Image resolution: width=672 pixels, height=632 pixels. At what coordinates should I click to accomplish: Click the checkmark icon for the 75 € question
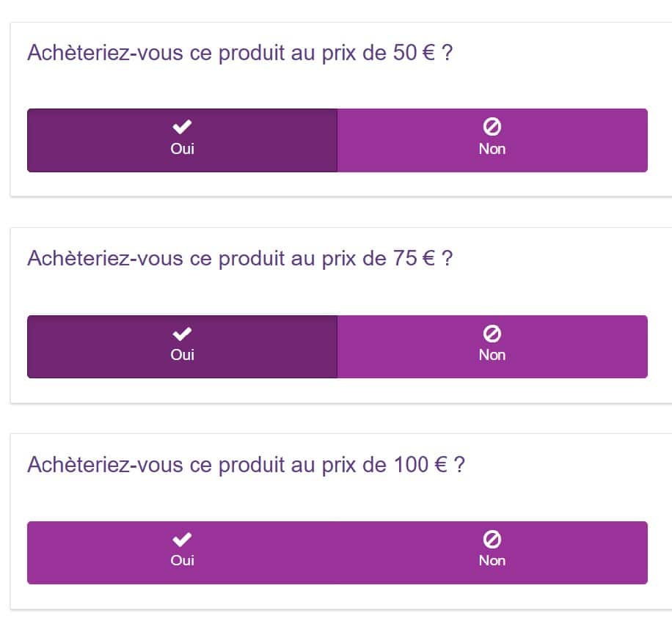(x=182, y=334)
